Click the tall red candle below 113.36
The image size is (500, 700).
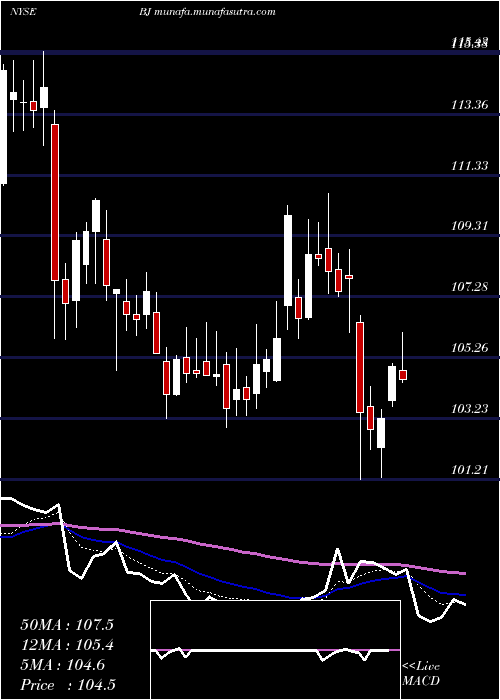[55, 202]
